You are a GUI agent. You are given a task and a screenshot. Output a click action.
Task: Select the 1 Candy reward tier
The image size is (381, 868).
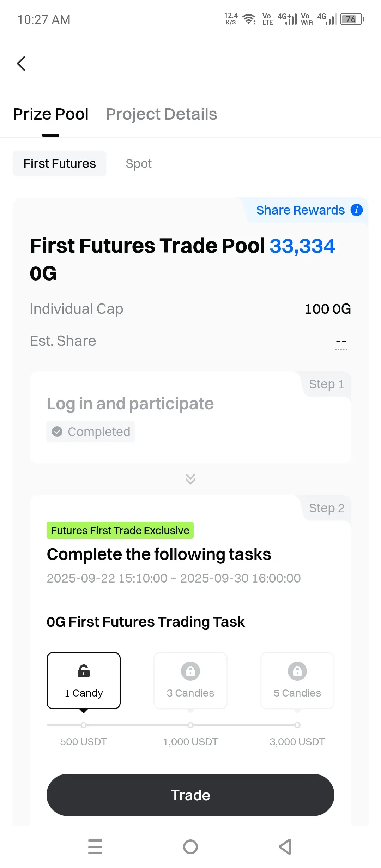point(84,680)
